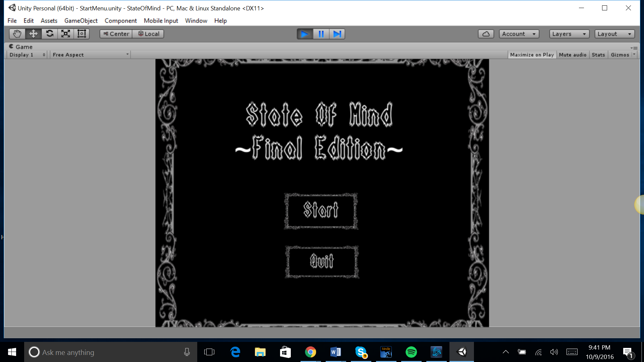Click the Start button in game
The image size is (644, 362).
pyautogui.click(x=321, y=211)
